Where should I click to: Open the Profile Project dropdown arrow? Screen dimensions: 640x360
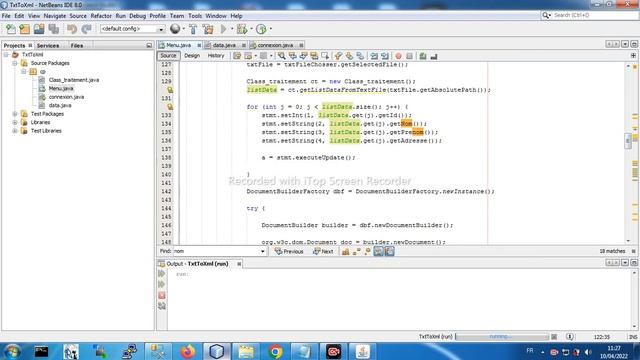pyautogui.click(x=270, y=29)
